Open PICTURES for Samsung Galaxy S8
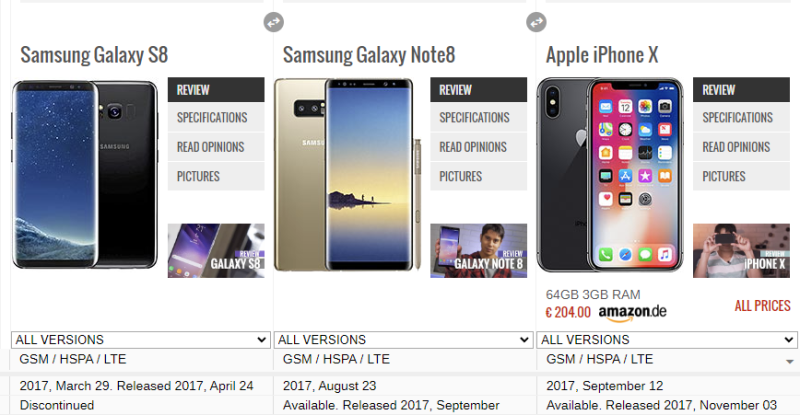800x415 pixels. pyautogui.click(x=216, y=177)
